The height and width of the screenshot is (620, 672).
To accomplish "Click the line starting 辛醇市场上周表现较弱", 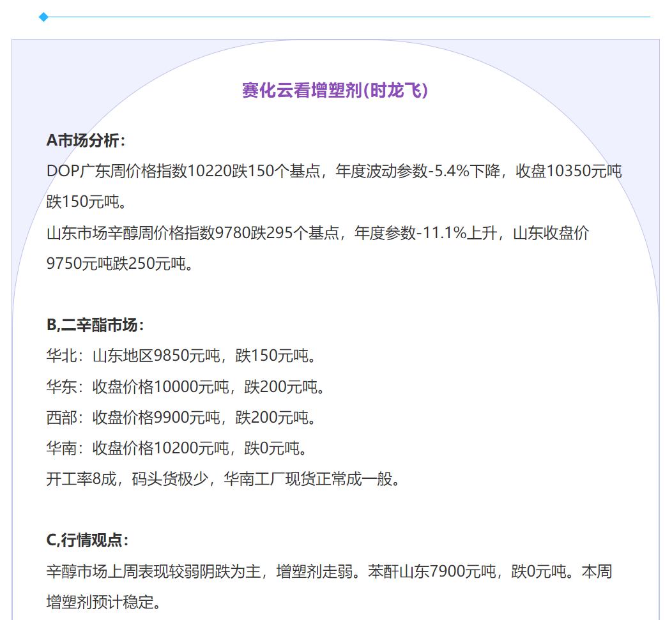I will (x=329, y=571).
